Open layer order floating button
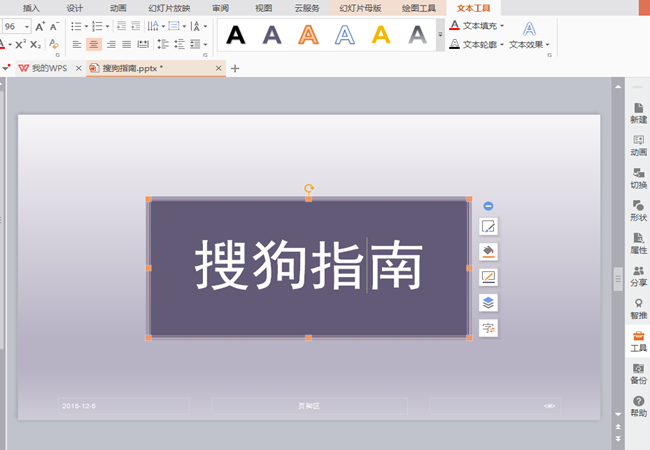 488,303
